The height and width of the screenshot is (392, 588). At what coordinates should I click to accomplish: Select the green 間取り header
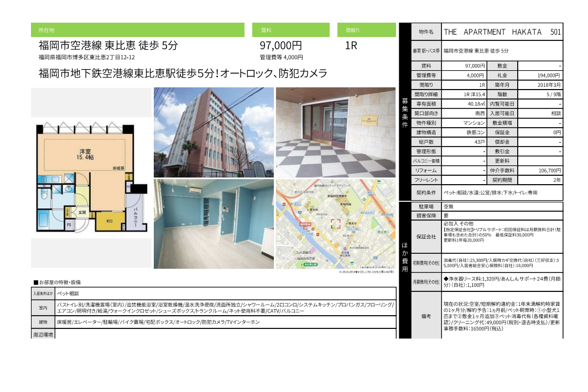(366, 30)
